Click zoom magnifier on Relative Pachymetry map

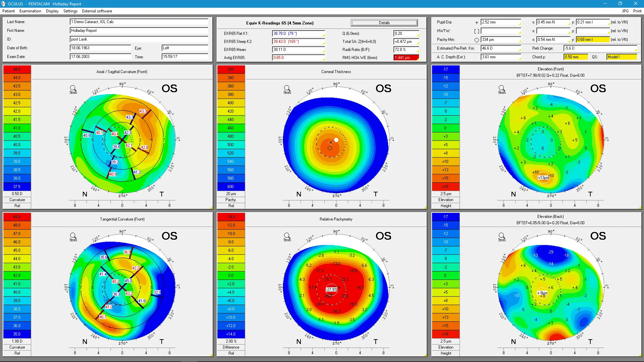287,236
